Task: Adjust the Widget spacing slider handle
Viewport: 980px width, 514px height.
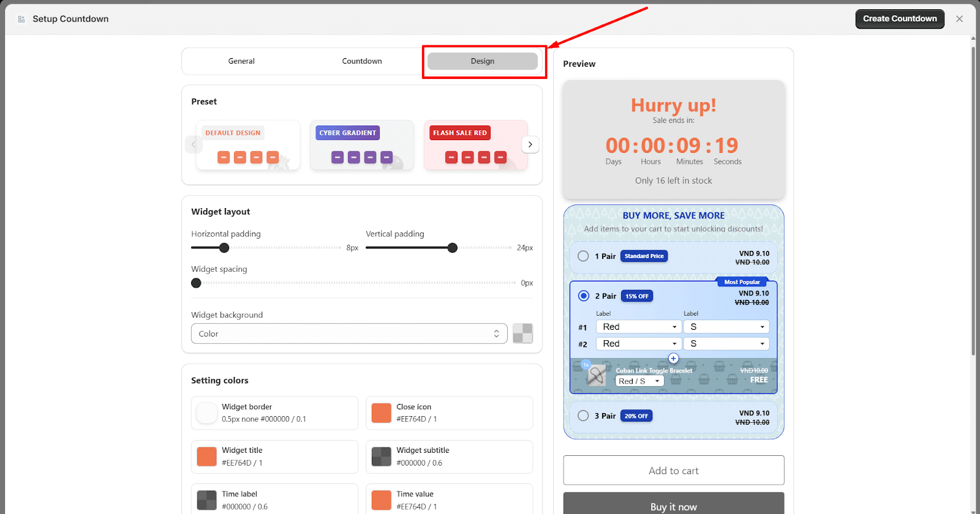Action: click(x=196, y=283)
